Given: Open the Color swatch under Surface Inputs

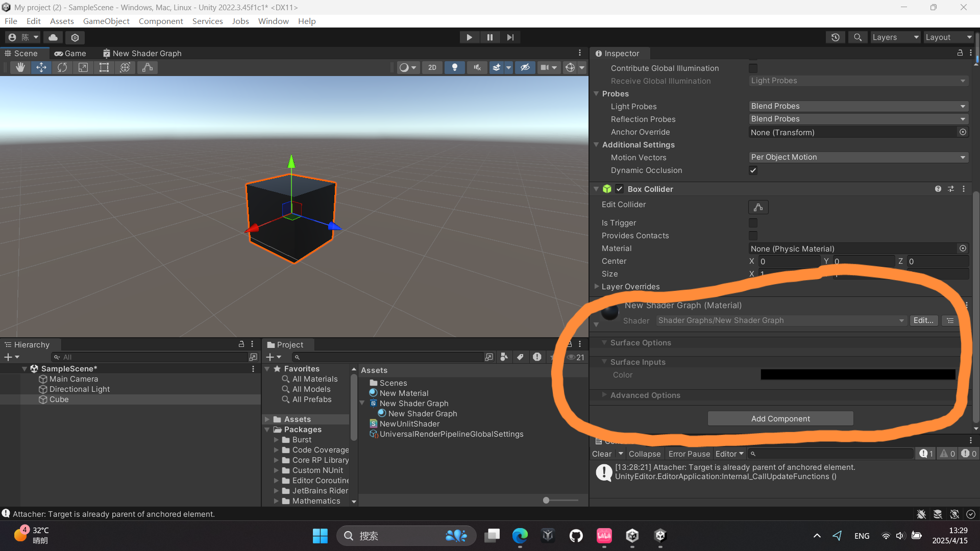Looking at the screenshot, I should (x=857, y=374).
